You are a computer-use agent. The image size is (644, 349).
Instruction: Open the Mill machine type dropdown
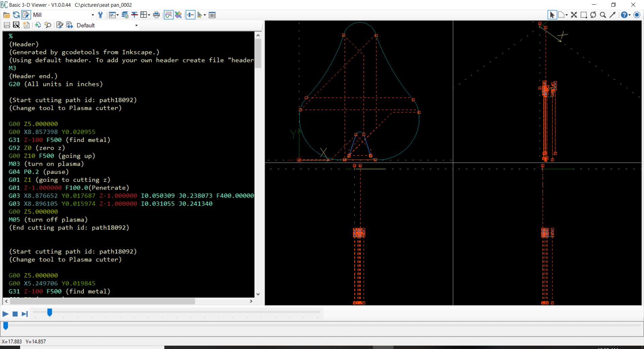93,15
